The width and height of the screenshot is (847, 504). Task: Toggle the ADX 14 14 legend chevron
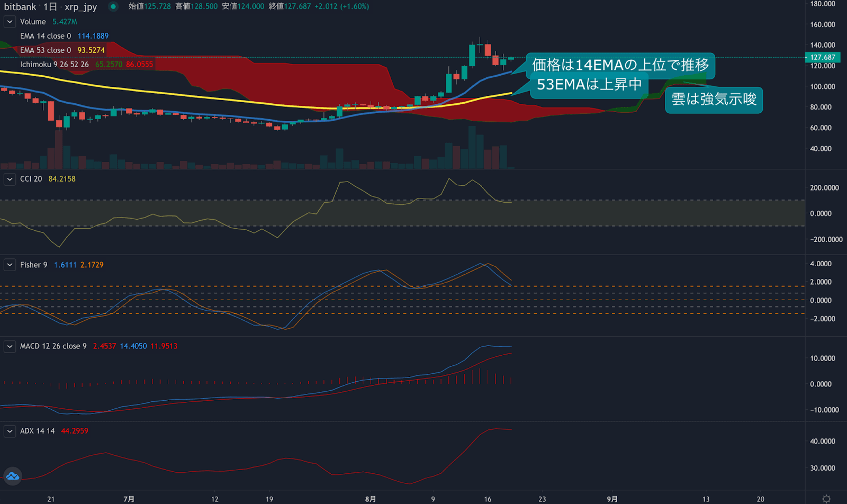10,431
